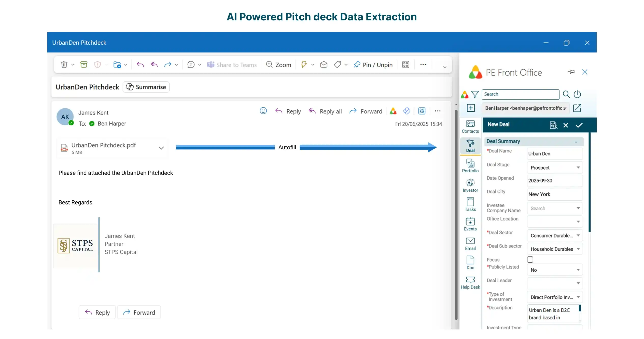Click Forward in the message header
The width and height of the screenshot is (644, 339).
366,111
